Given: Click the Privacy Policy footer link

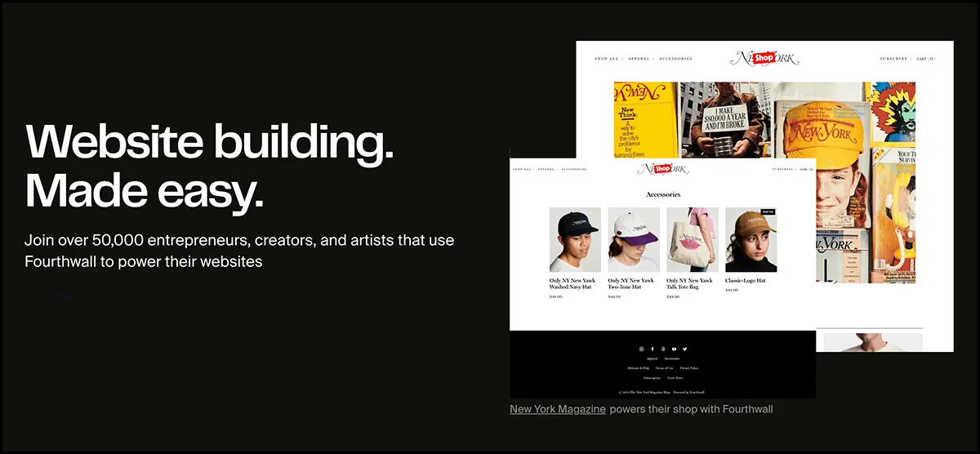Looking at the screenshot, I should click(x=689, y=368).
